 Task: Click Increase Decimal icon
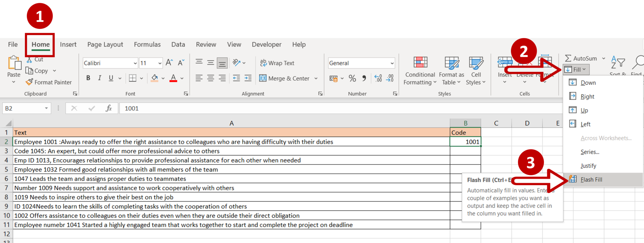[x=378, y=78]
